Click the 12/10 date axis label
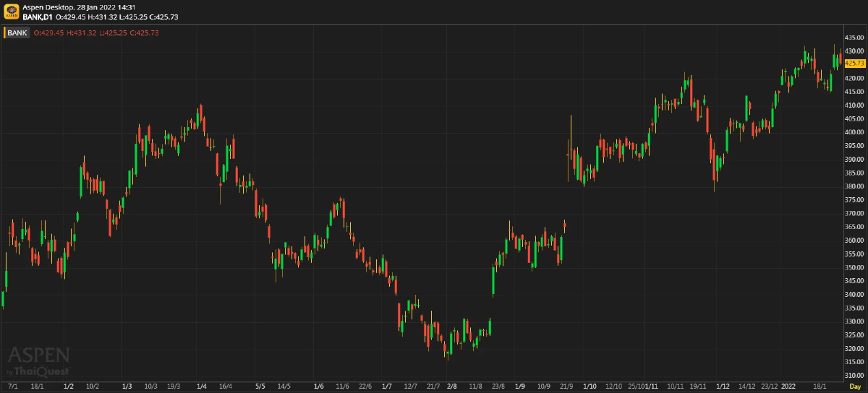Viewport: 868px width, 393px height. point(613,386)
